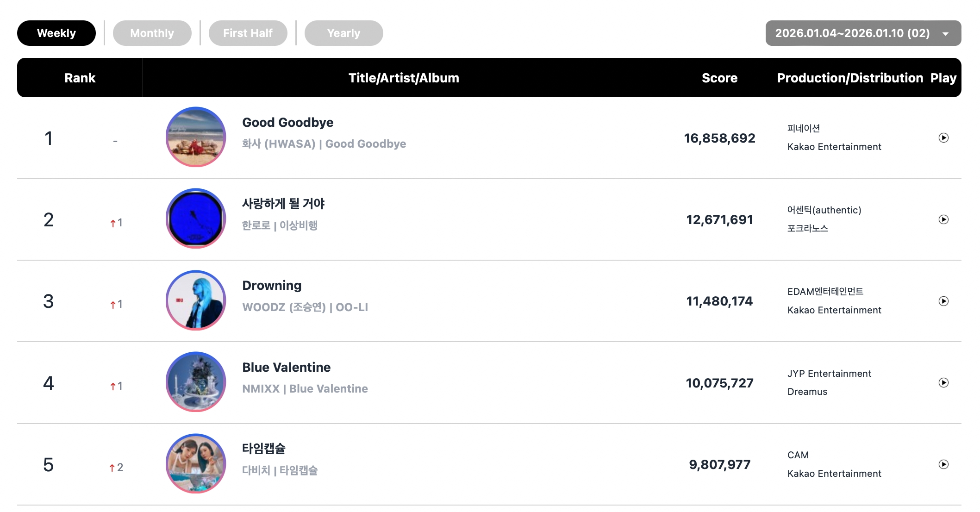
Task: Open the 사랑하게 될 거야 song title
Action: (x=283, y=204)
